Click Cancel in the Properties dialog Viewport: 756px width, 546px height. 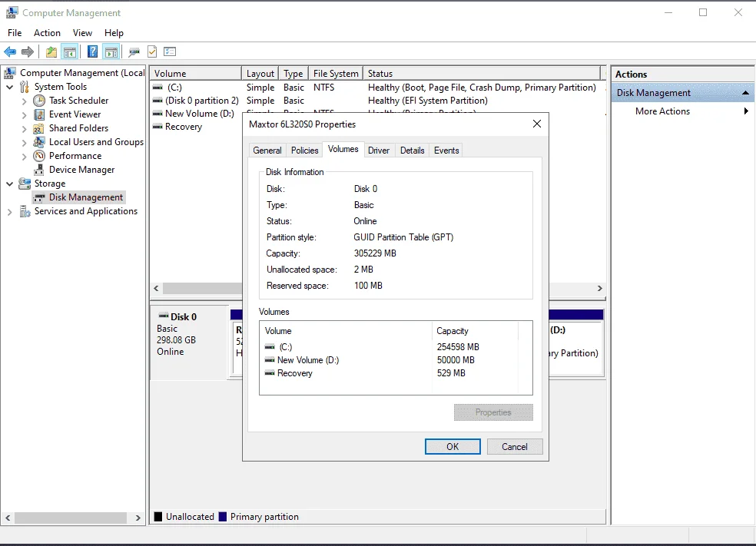[515, 447]
